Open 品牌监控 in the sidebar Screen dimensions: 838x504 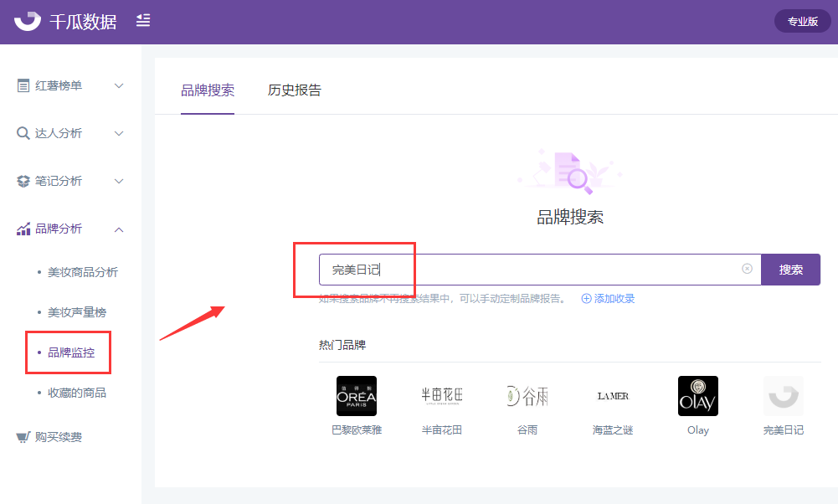coord(71,352)
